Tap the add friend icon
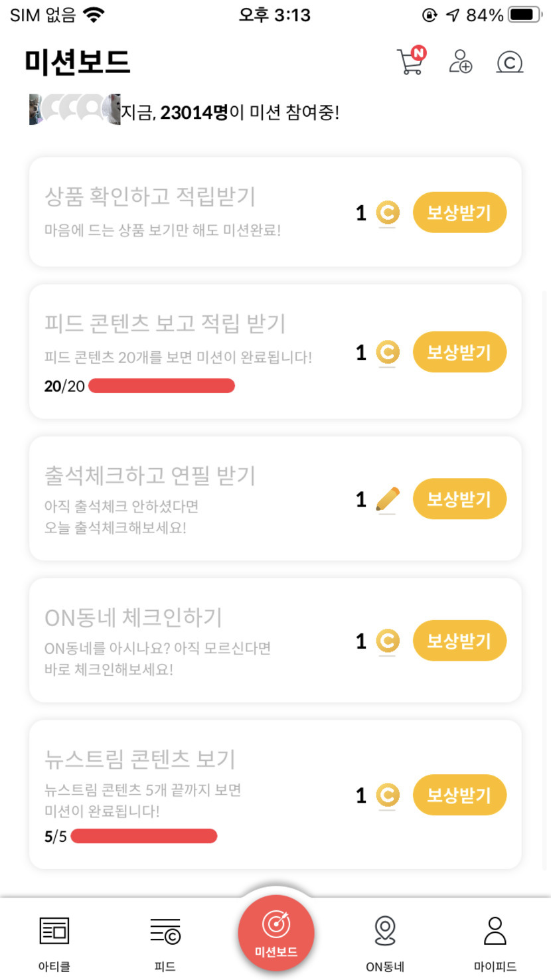 coord(460,62)
